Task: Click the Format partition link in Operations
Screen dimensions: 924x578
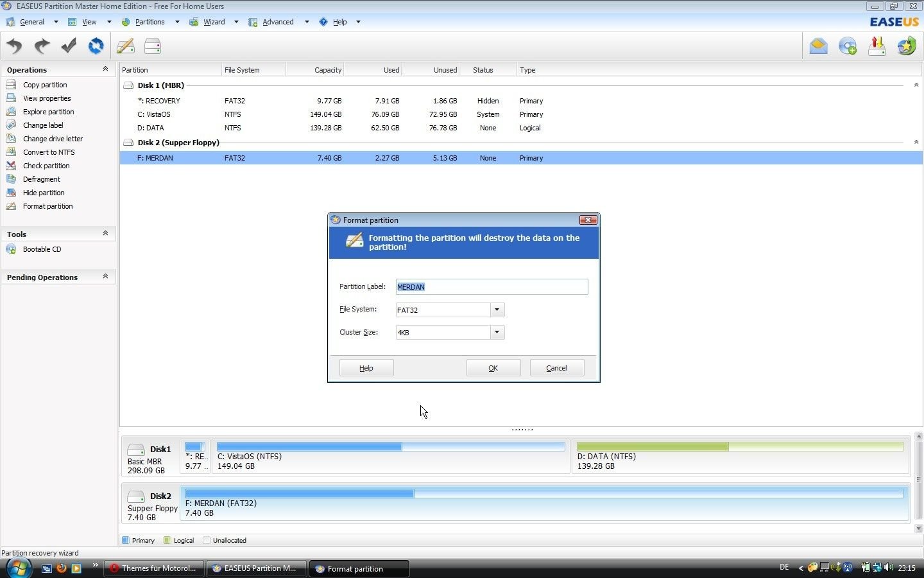Action: (x=48, y=206)
